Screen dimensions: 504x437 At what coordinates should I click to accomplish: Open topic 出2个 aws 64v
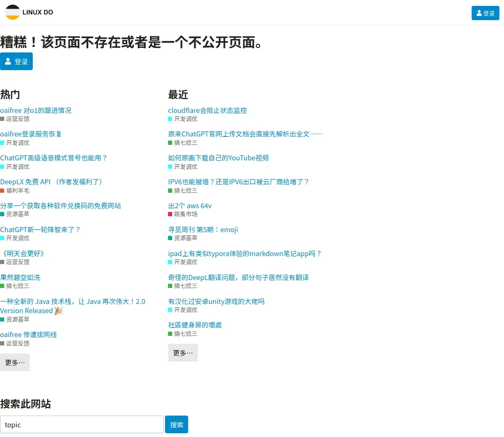click(x=190, y=206)
